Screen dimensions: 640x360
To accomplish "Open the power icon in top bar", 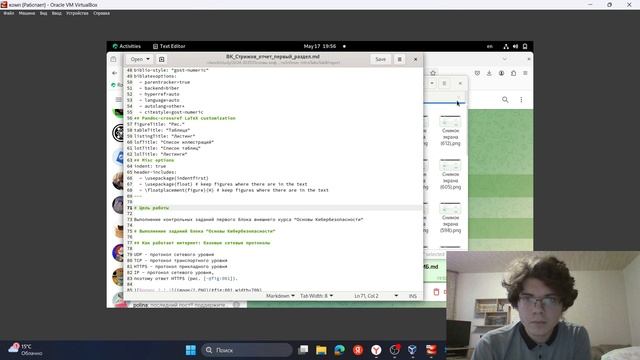I will pos(525,47).
